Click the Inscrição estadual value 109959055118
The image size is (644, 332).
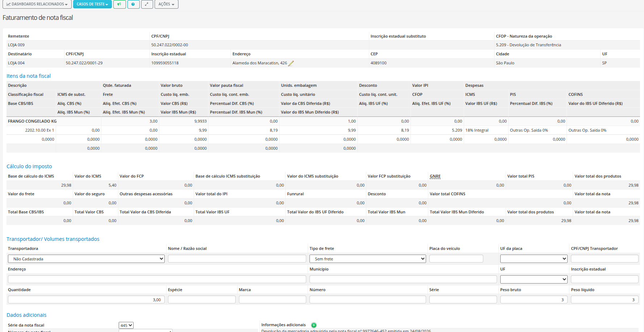pos(165,63)
